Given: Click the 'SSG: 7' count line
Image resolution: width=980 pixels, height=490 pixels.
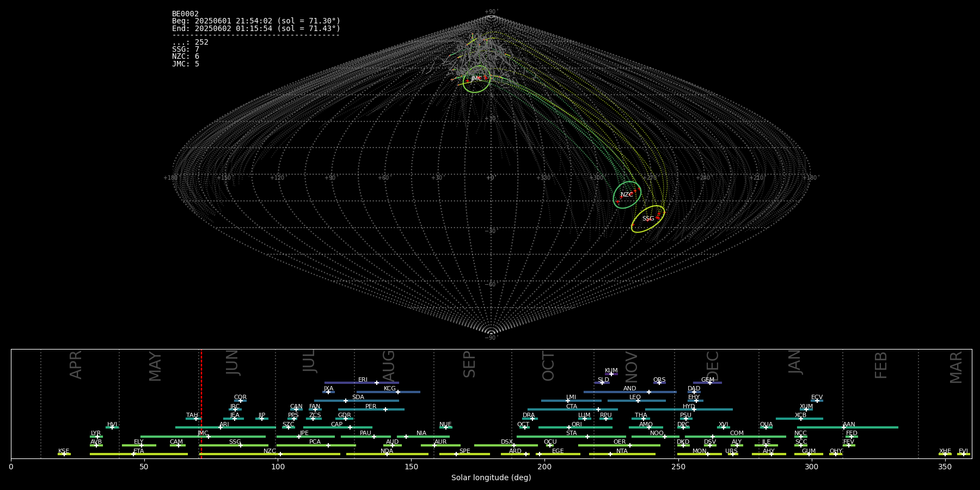Looking at the screenshot, I should coord(186,50).
